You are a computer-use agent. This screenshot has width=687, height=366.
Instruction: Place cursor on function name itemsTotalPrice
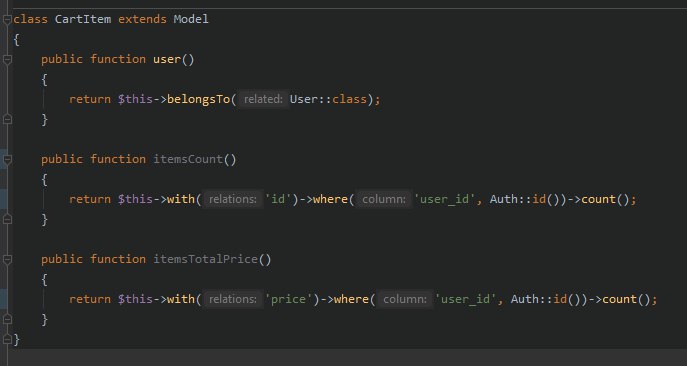pyautogui.click(x=205, y=259)
